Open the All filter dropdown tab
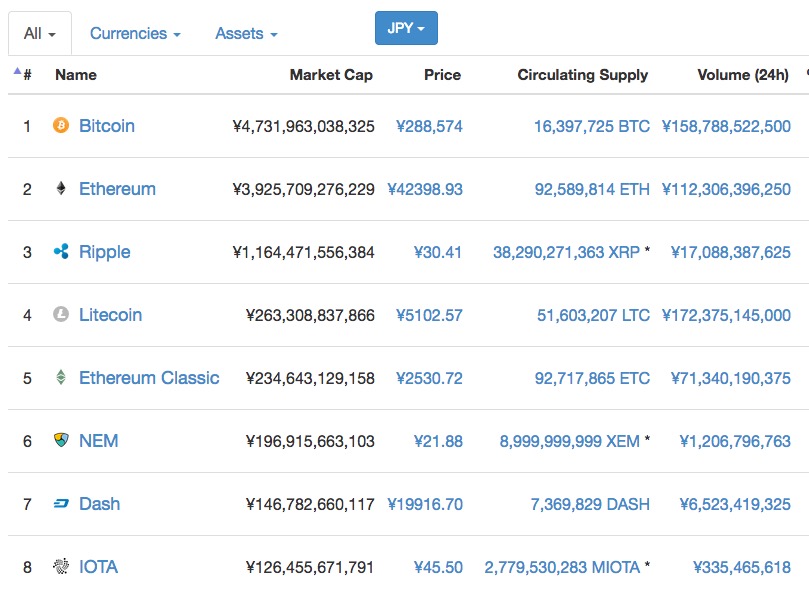 pos(40,34)
